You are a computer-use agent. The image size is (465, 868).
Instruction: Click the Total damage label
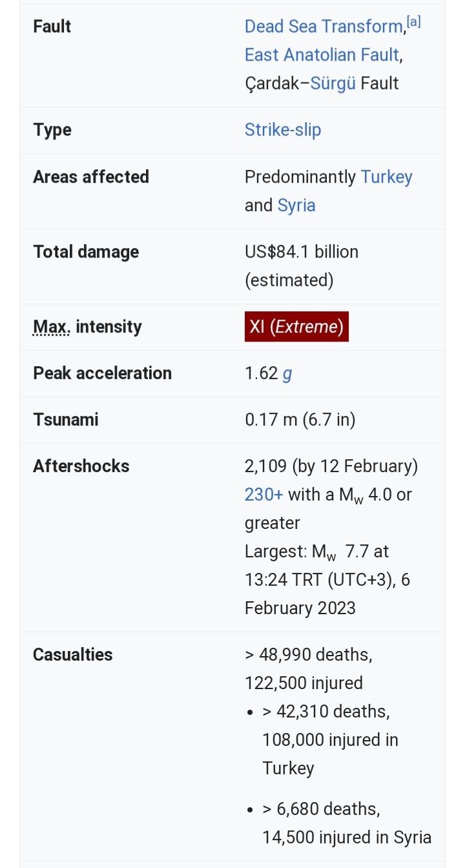[86, 252]
